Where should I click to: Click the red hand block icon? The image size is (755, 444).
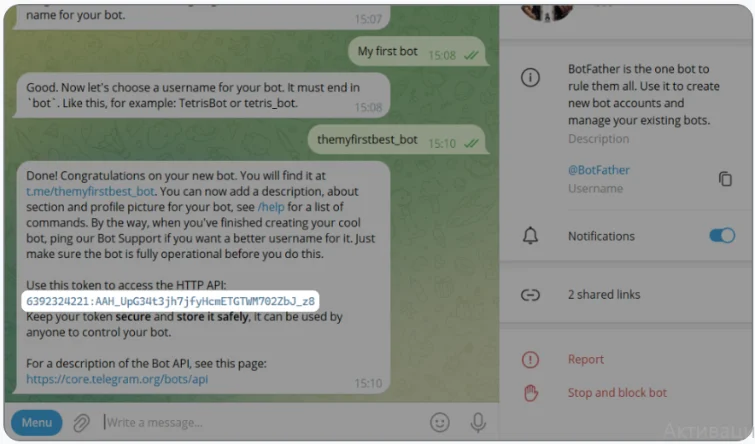click(531, 393)
